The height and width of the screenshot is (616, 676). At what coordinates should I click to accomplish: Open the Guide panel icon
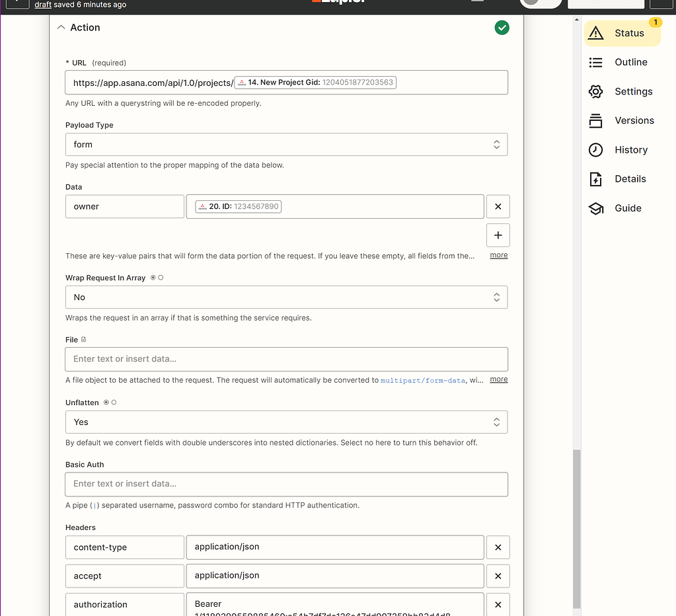coord(596,208)
